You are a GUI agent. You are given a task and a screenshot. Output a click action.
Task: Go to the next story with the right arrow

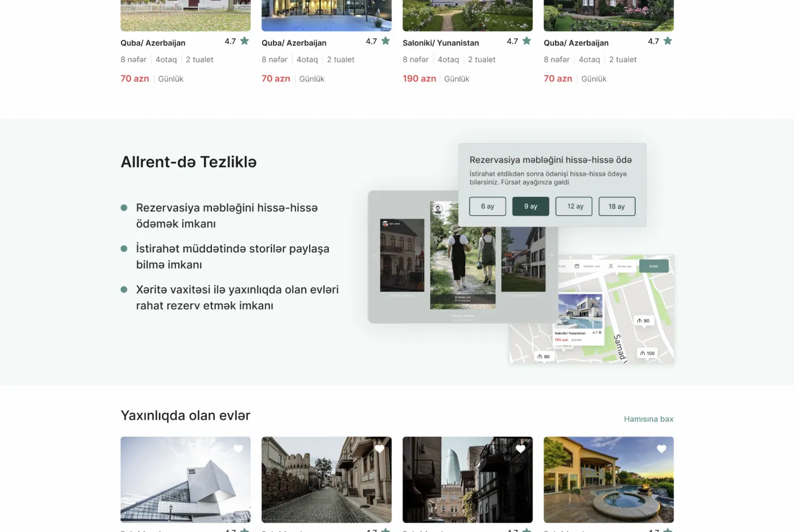coord(552,256)
